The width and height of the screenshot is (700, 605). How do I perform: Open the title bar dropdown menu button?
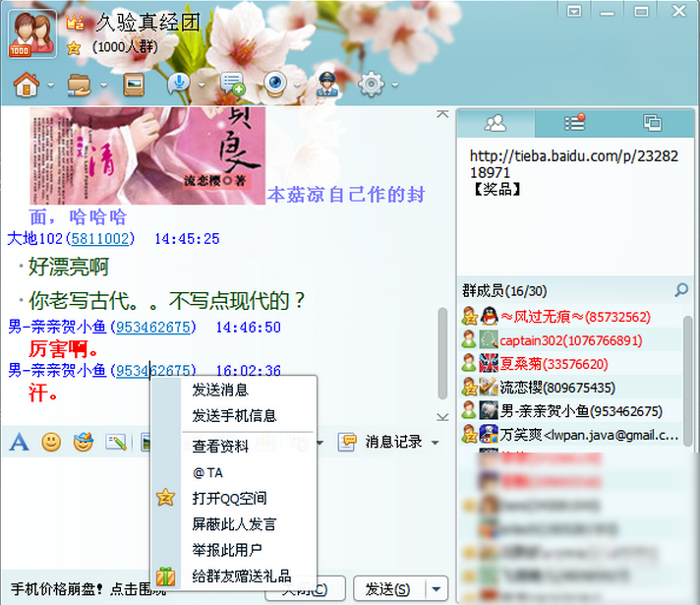tap(574, 11)
